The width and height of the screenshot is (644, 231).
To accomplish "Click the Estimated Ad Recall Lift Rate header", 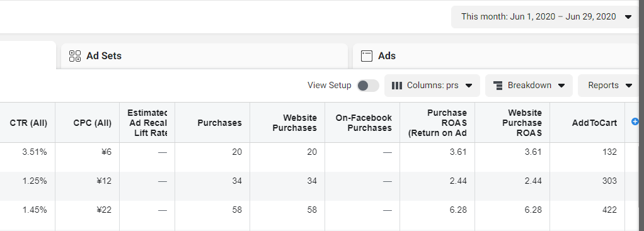I will click(x=147, y=123).
